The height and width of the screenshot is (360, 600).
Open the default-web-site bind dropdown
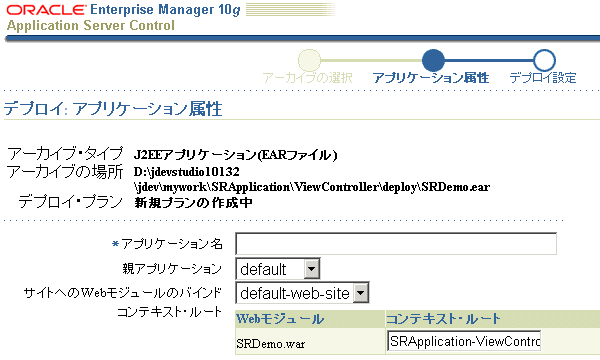[302, 293]
